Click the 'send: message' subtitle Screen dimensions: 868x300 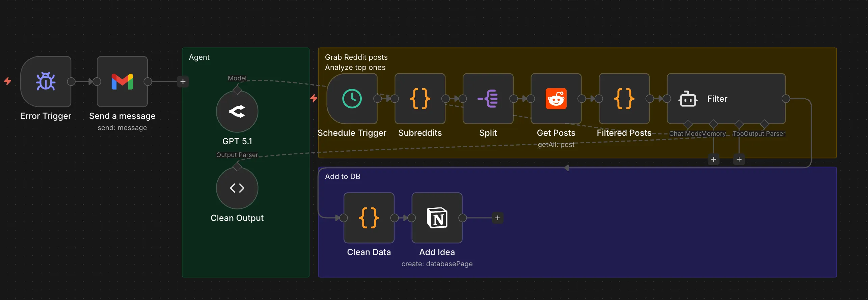[122, 128]
